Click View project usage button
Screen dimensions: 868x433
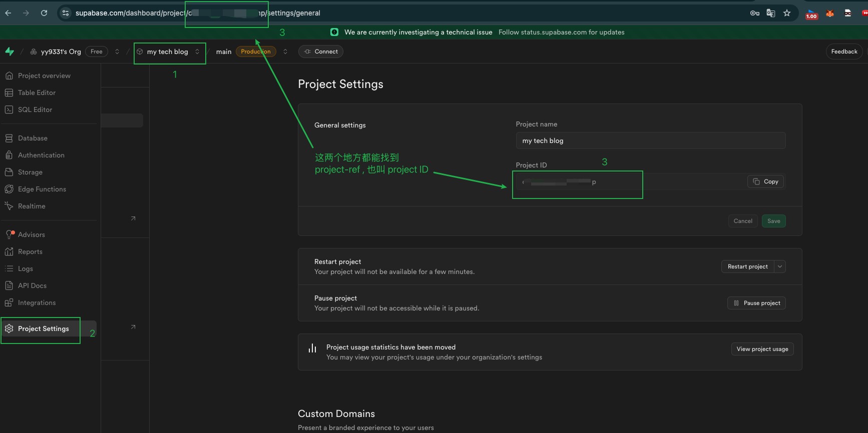coord(762,349)
